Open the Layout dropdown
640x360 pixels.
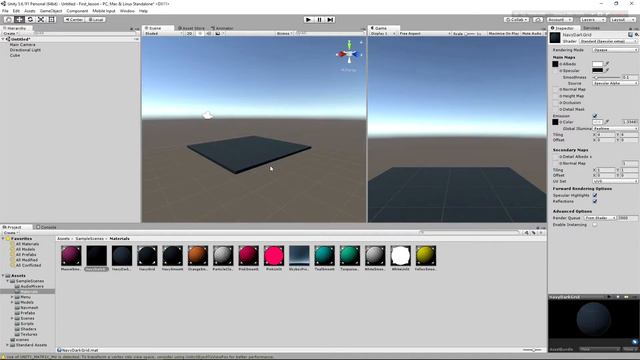tap(622, 19)
